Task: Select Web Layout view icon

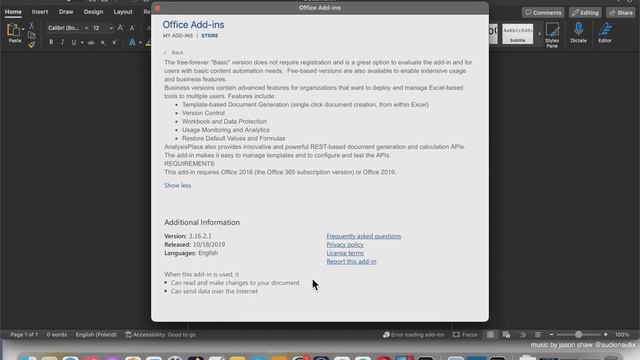Action: (506, 335)
